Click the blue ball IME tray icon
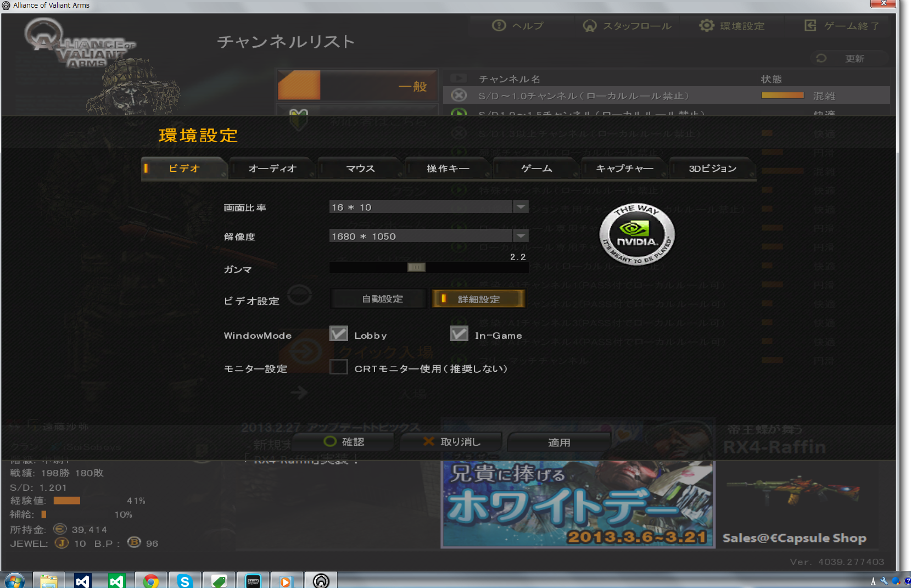The width and height of the screenshot is (911, 588). pos(896,581)
